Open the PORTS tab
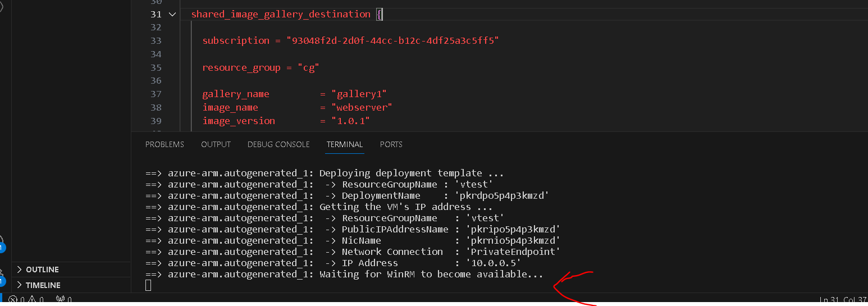This screenshot has height=306, width=868. coord(391,144)
